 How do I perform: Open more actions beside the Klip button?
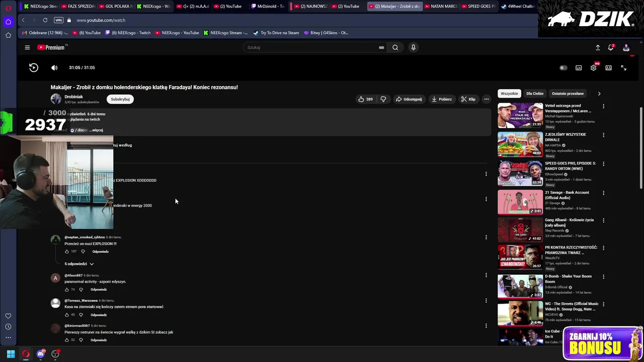[x=486, y=99]
